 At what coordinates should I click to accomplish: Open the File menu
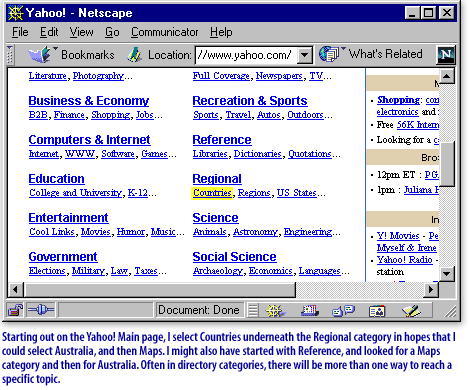20,32
